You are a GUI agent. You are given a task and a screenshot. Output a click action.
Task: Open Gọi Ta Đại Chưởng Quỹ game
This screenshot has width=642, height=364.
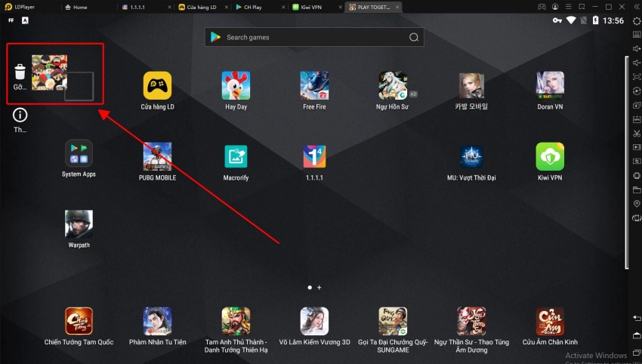tap(393, 321)
